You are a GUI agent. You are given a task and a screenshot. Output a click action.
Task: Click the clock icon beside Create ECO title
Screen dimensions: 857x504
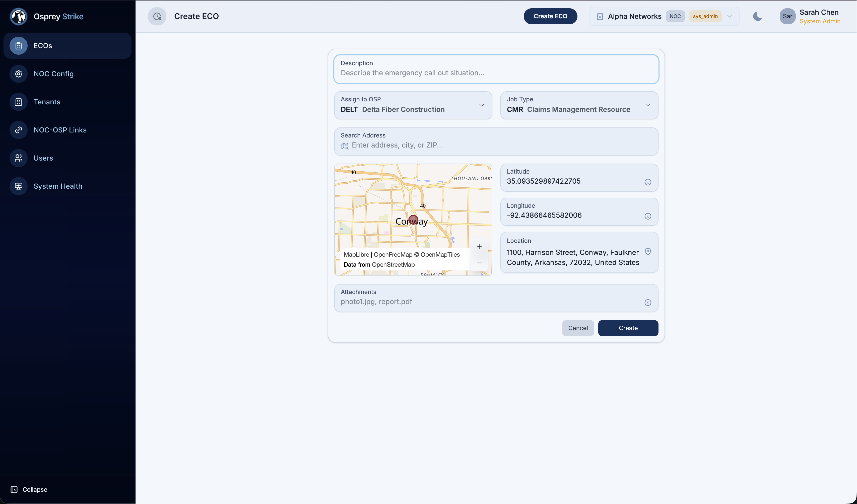(x=157, y=16)
